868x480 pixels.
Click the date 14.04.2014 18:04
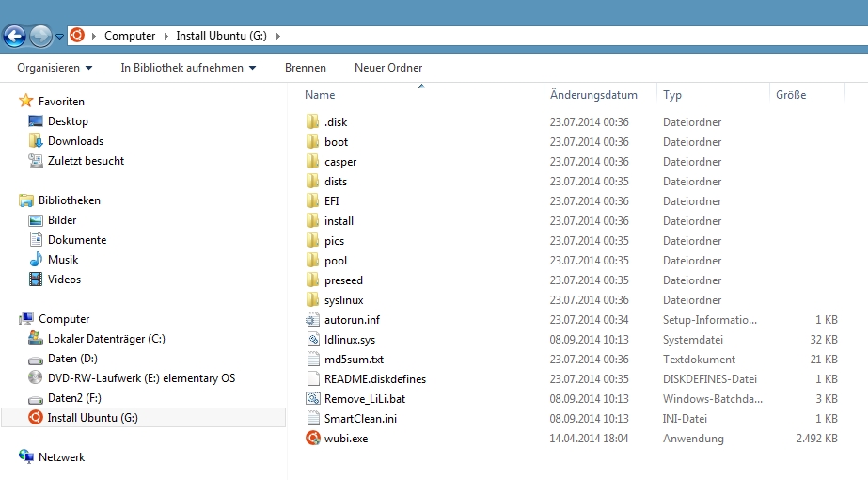pos(589,438)
